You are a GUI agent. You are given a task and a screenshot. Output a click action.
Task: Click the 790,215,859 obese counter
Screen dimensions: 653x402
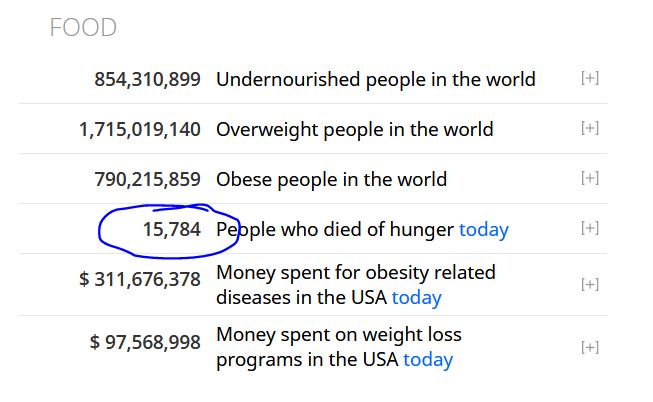[x=147, y=179]
